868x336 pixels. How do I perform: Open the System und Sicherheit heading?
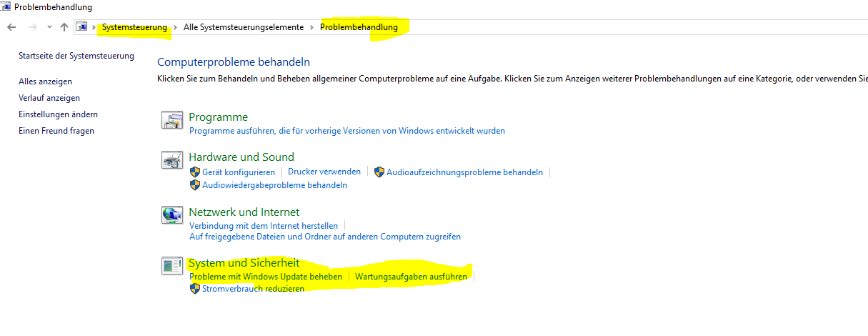pyautogui.click(x=244, y=263)
